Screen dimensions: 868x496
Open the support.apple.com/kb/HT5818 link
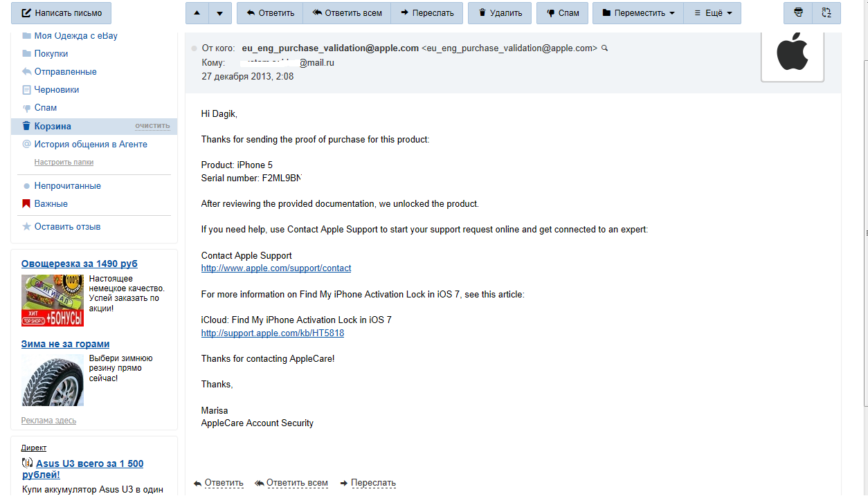(x=273, y=333)
